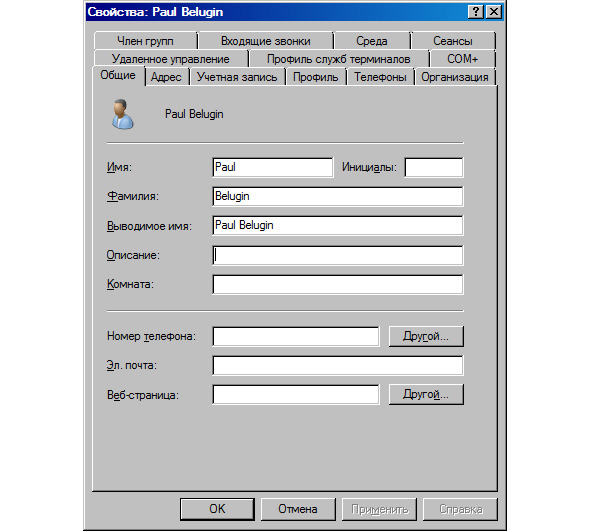The width and height of the screenshot is (591, 531).
Task: Click the title bar help question mark
Action: pos(476,12)
